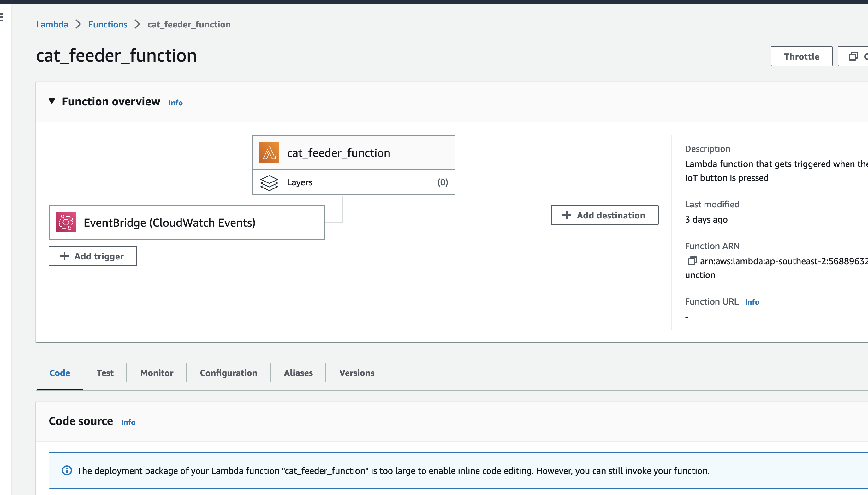Go to Lambda in the breadcrumb
This screenshot has width=868, height=495.
click(x=52, y=25)
